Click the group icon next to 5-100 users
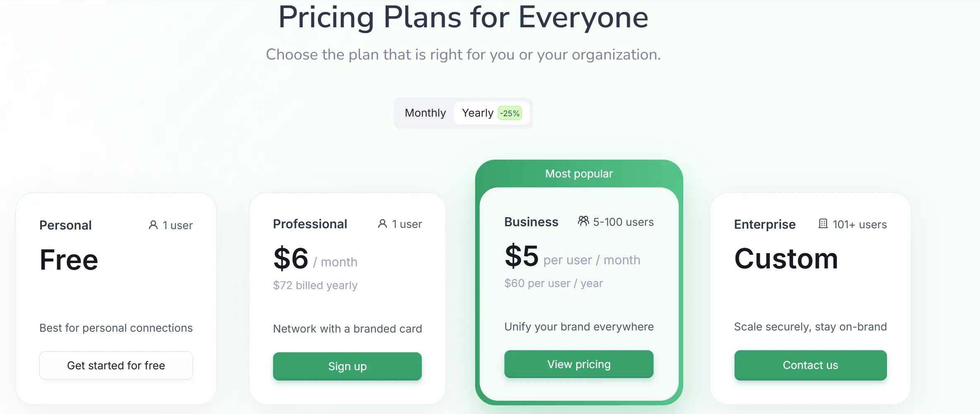Screen dimensions: 980x414 [583, 221]
